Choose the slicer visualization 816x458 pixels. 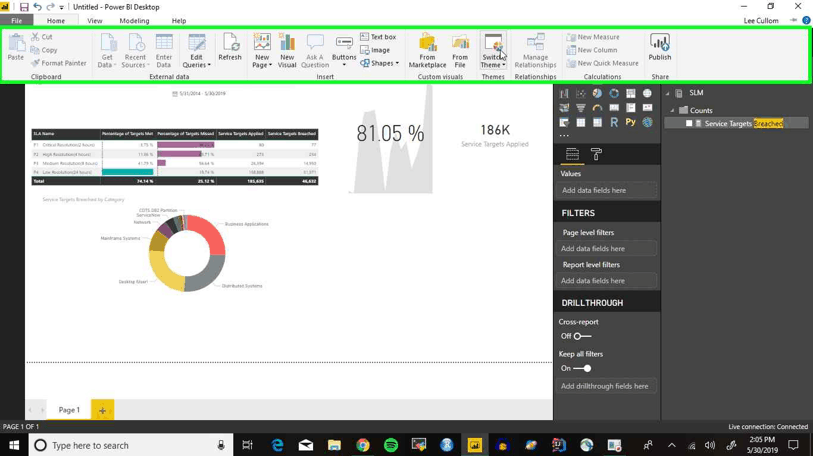[564, 122]
